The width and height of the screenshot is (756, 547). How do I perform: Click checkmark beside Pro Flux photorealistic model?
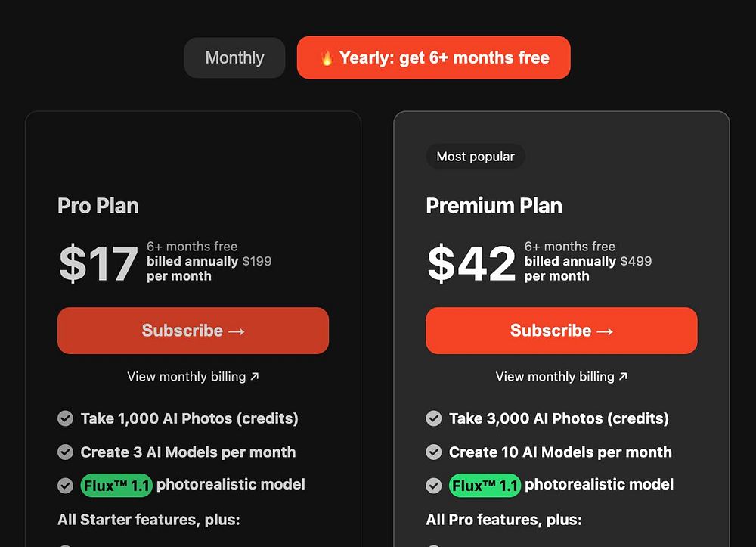66,486
